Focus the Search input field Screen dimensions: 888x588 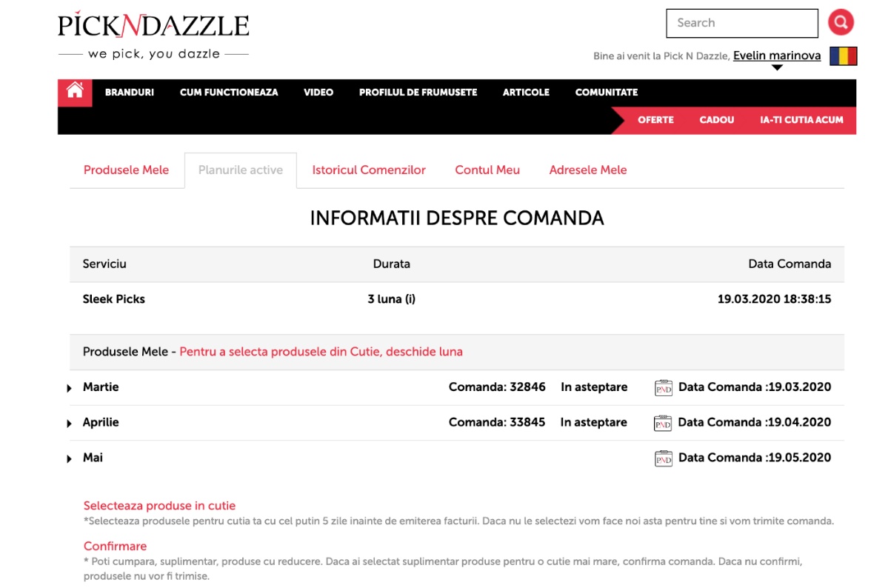(x=742, y=23)
